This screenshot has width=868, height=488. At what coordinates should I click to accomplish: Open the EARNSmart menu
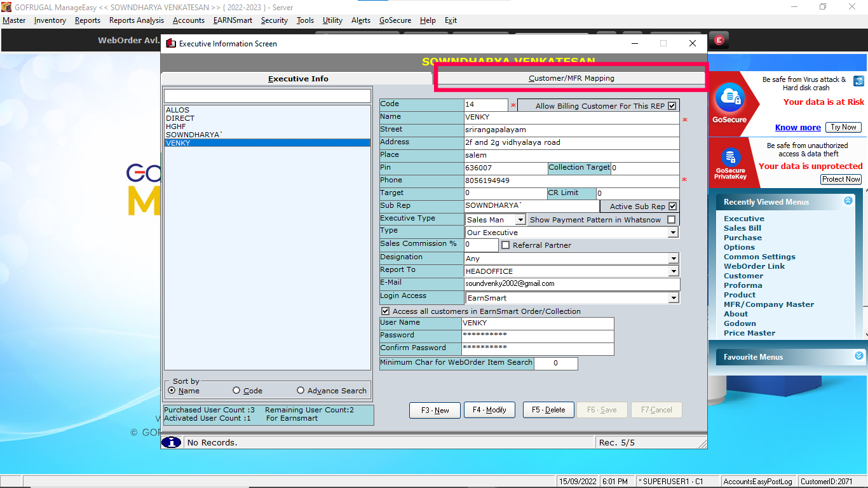[233, 20]
